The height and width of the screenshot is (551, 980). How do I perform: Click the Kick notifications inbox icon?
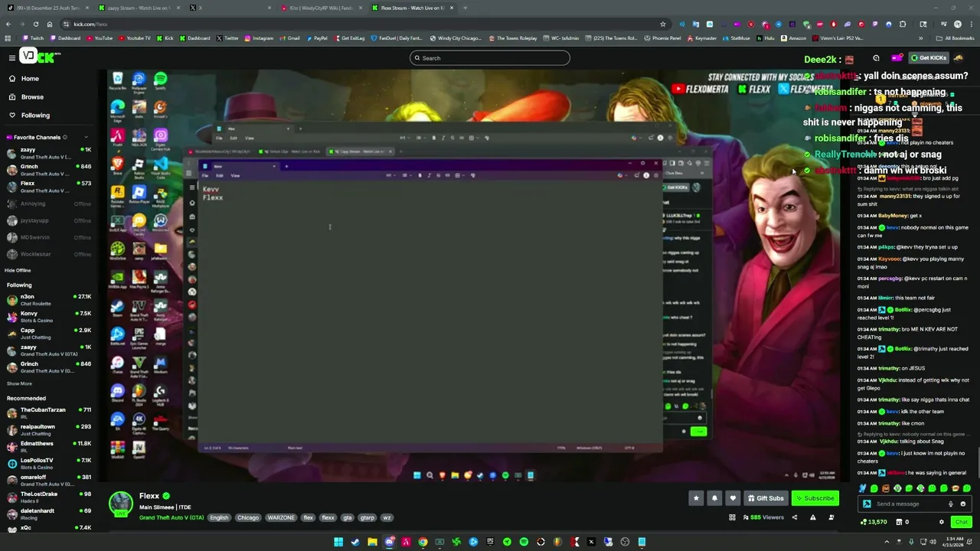896,58
